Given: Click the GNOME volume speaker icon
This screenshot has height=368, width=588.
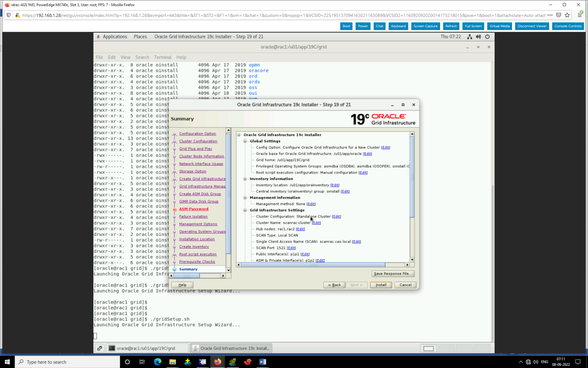Looking at the screenshot, I should pos(478,37).
